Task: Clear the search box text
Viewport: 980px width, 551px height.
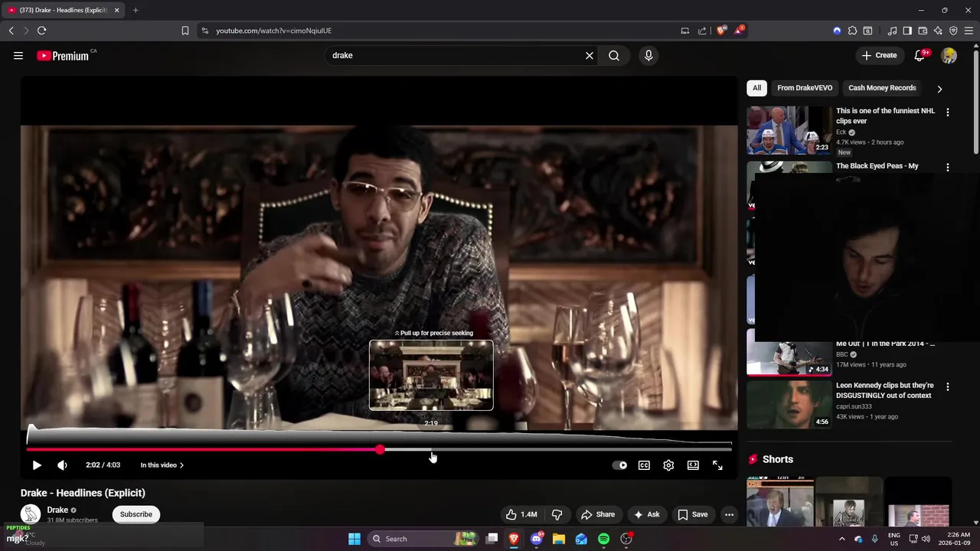Action: (x=590, y=55)
